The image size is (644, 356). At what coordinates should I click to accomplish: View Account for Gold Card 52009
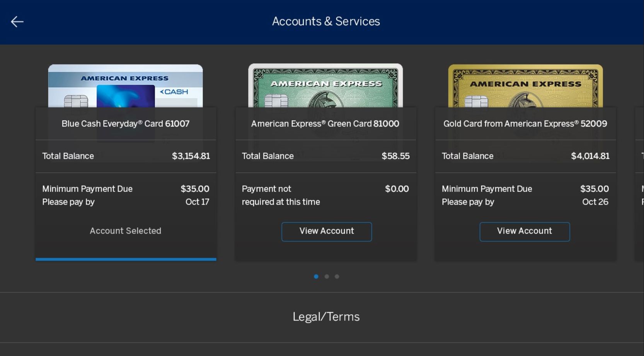click(525, 232)
